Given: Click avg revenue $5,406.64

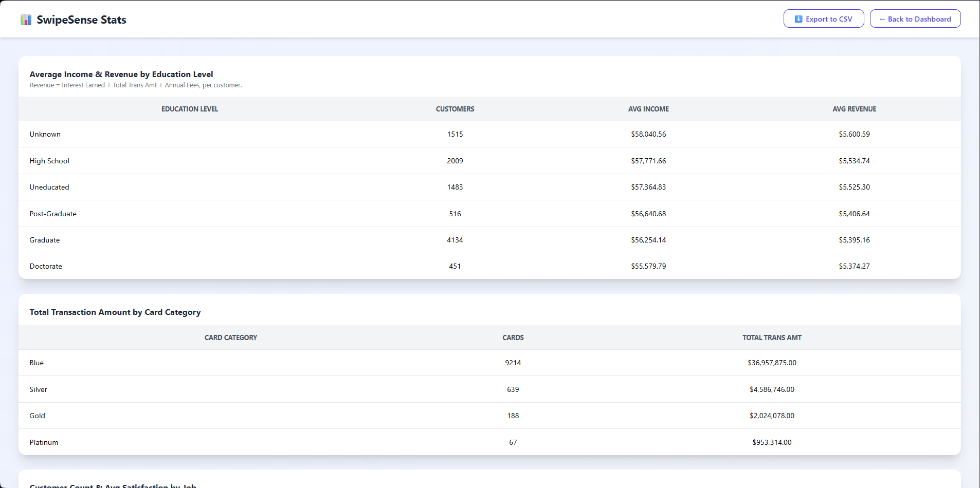Looking at the screenshot, I should click(854, 214).
